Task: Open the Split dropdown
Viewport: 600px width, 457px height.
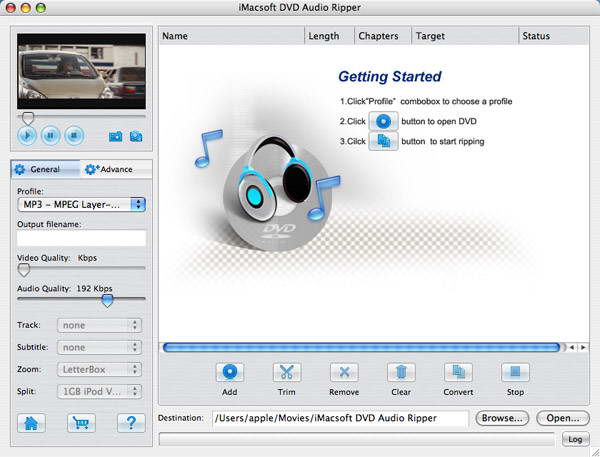Action: [x=99, y=392]
